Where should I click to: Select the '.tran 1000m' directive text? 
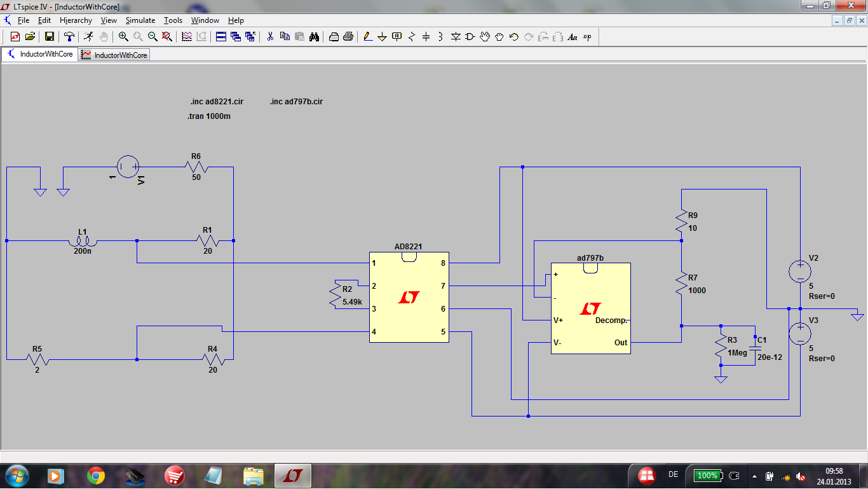(x=209, y=117)
